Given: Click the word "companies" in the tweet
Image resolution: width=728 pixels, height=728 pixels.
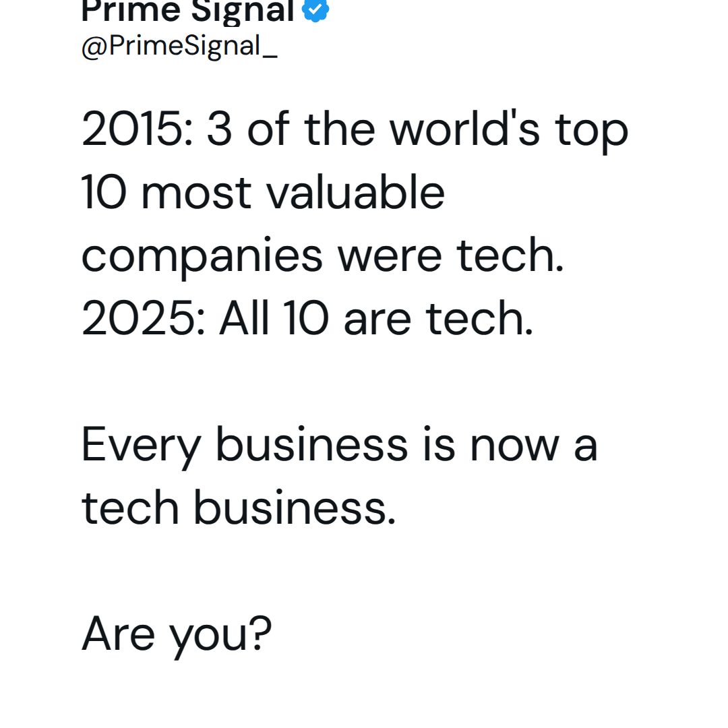Looking at the screenshot, I should click(x=202, y=256).
